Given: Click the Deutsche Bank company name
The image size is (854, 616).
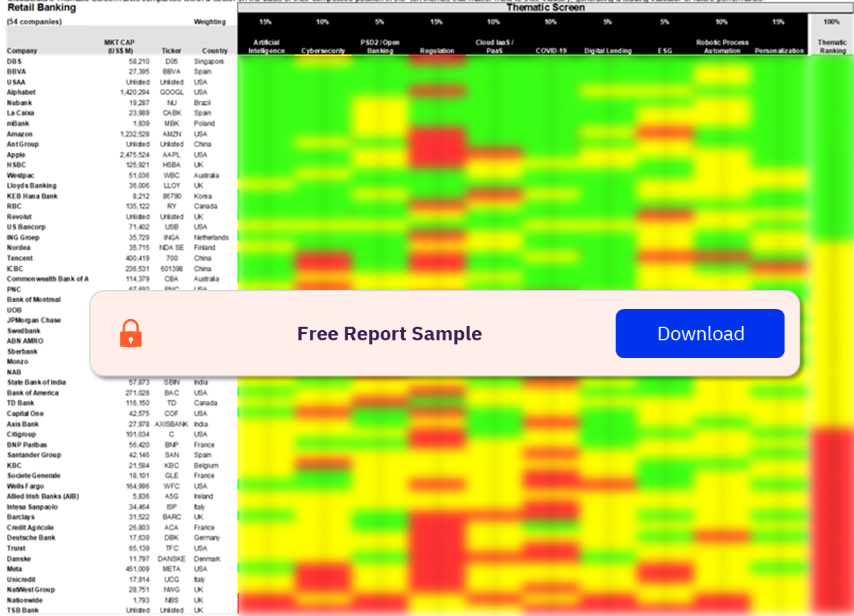Looking at the screenshot, I should (x=31, y=538).
